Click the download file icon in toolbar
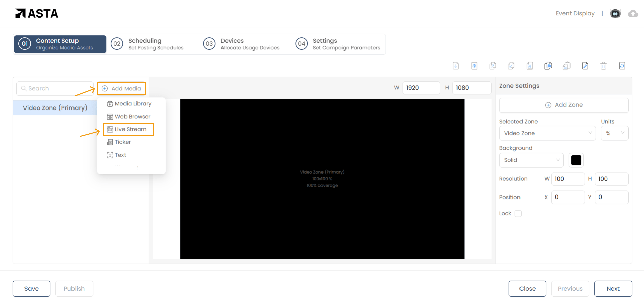The width and height of the screenshot is (644, 305). click(456, 66)
